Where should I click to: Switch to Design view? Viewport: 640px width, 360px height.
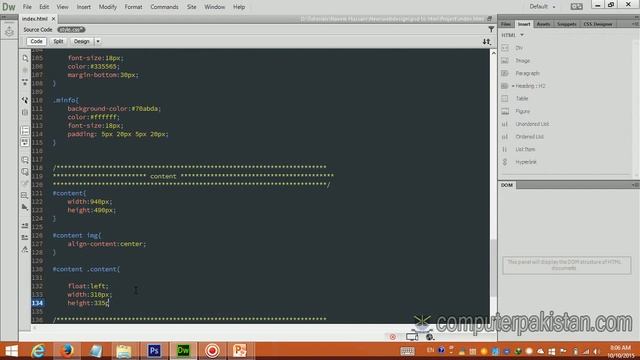coord(82,41)
